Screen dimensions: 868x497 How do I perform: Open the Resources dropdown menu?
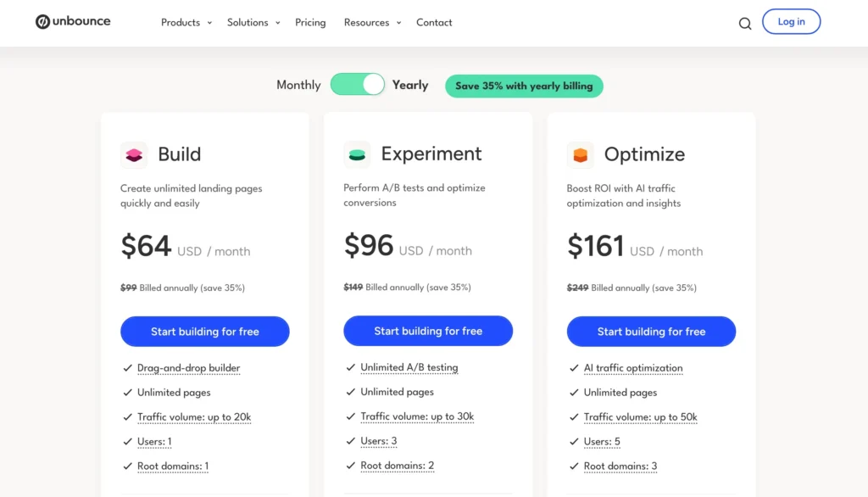coord(372,22)
